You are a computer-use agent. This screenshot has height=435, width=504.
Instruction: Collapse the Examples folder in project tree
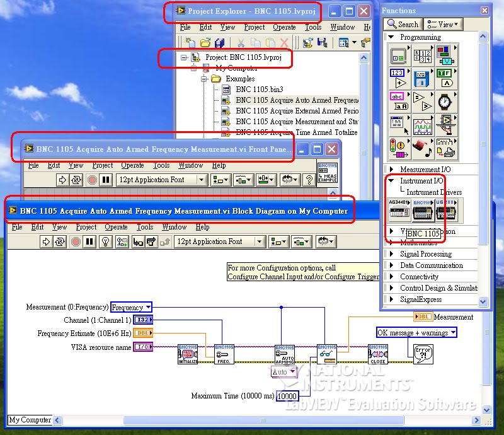[203, 79]
